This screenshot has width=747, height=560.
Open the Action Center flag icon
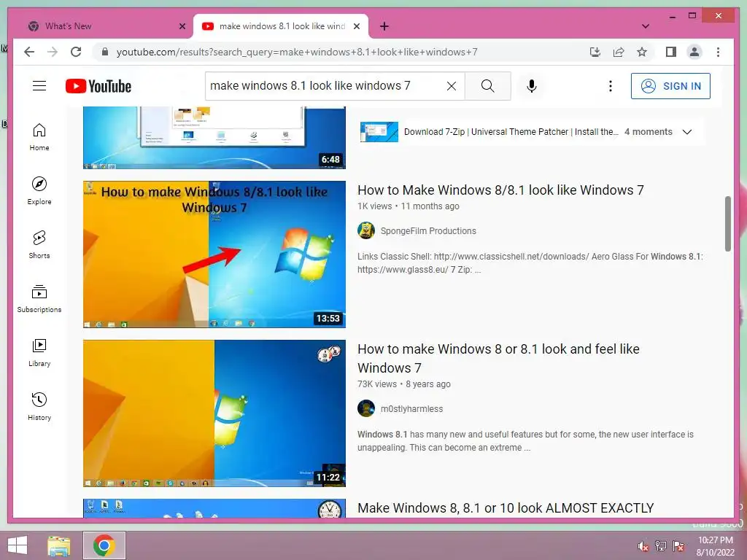pyautogui.click(x=678, y=546)
